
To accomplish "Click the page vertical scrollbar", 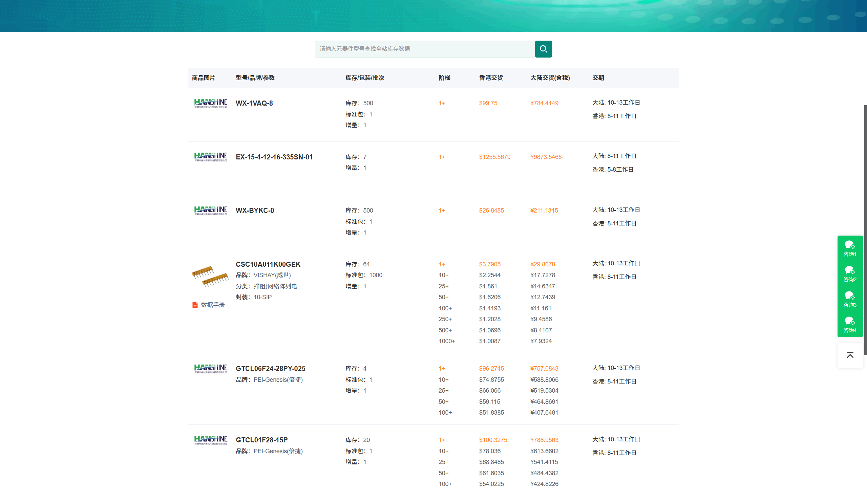I will coord(865,231).
